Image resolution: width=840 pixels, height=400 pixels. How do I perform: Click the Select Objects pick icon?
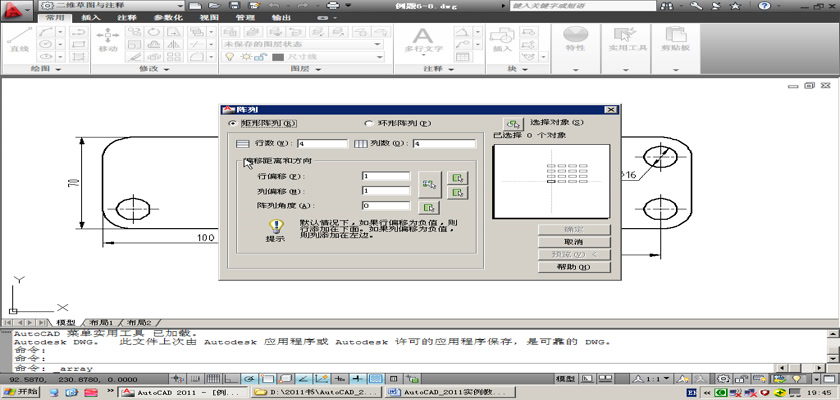(x=514, y=123)
